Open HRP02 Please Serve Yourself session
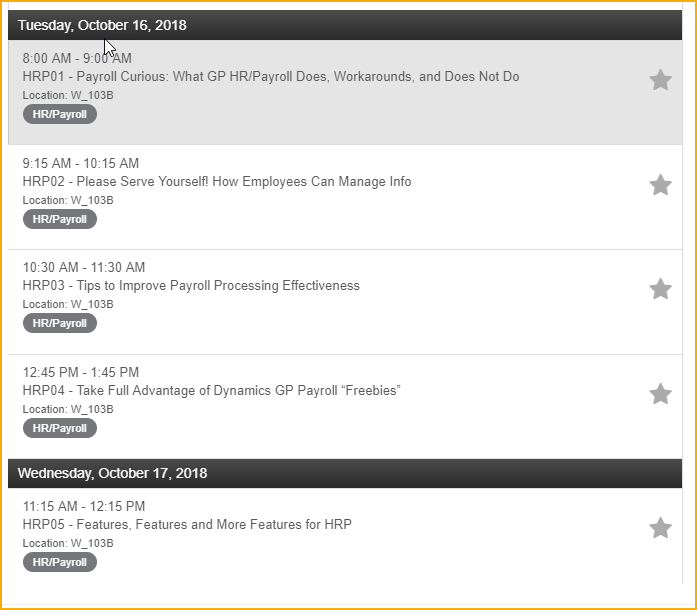 click(x=217, y=181)
